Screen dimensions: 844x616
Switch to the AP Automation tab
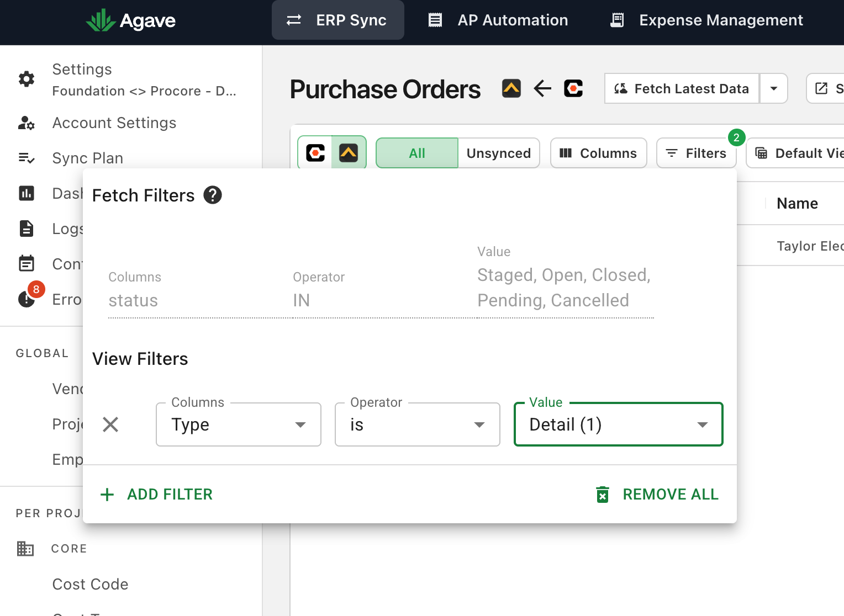tap(498, 20)
